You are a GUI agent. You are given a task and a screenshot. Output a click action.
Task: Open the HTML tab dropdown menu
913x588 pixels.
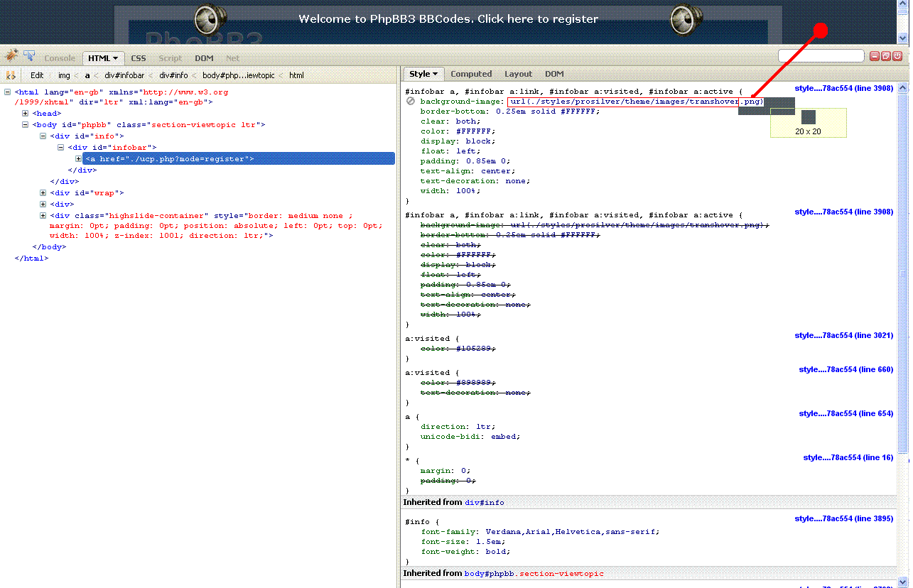114,58
